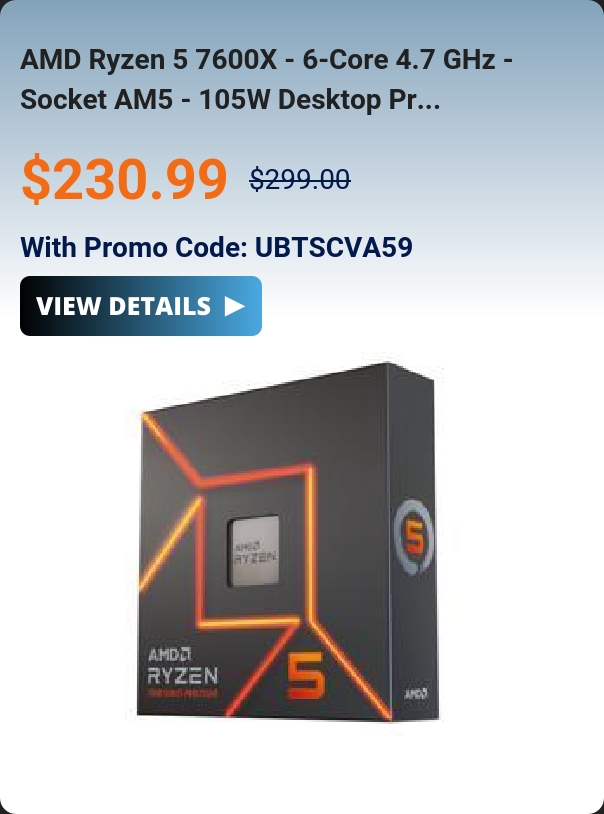This screenshot has width=604, height=814.
Task: Click the VIEW DETAILS button
Action: click(141, 306)
